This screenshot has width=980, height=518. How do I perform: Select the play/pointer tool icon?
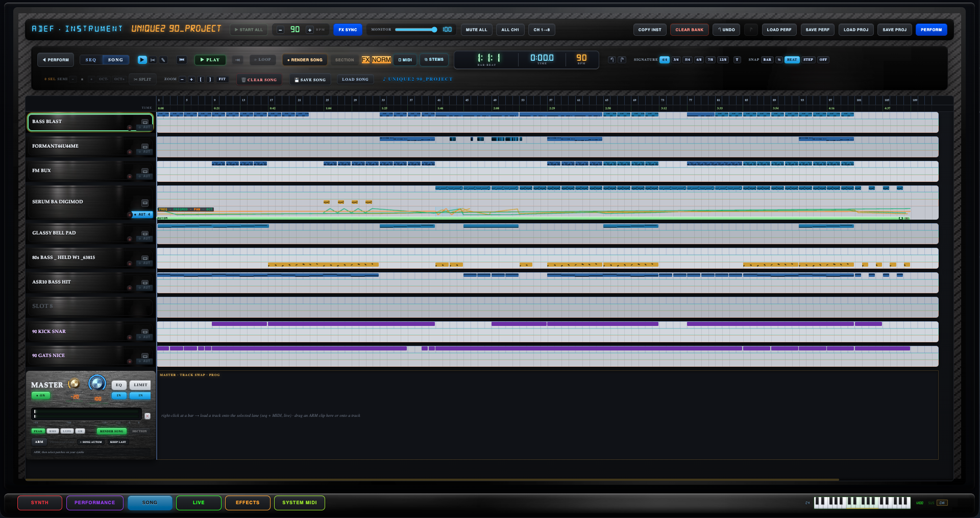[142, 60]
